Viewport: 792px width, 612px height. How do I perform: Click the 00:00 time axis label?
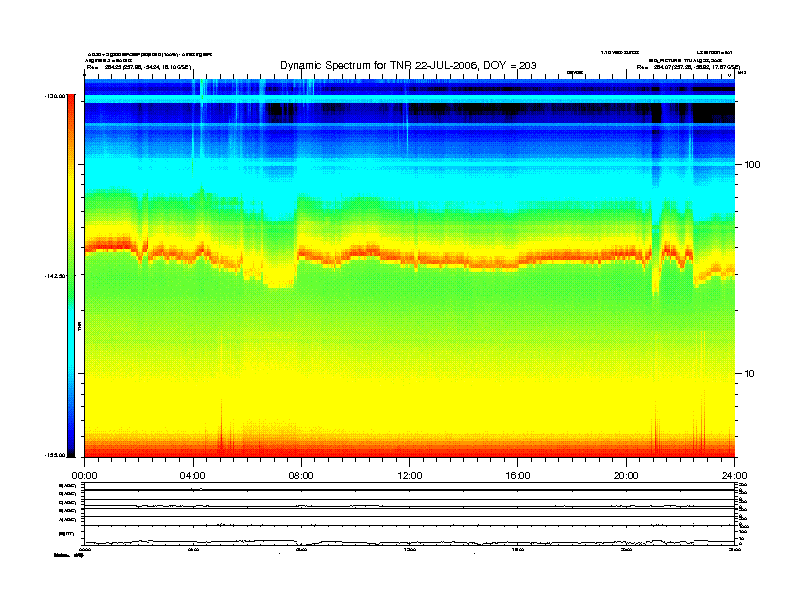84,475
